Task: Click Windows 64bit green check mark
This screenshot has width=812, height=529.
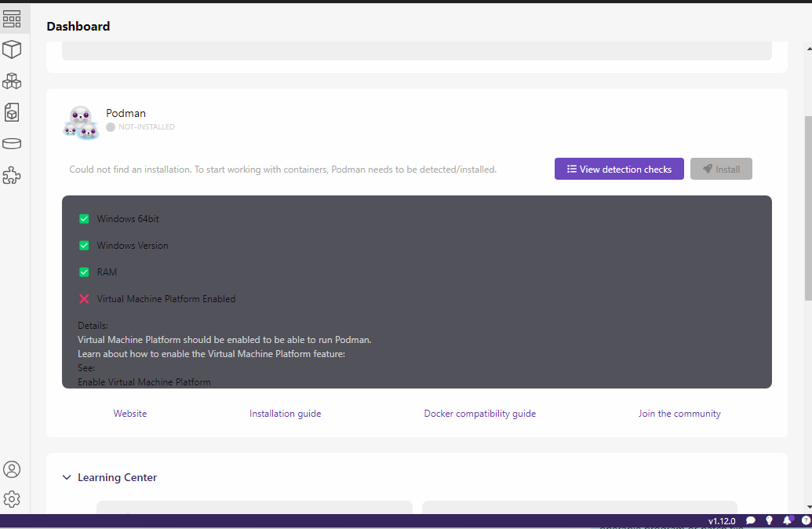Action: (x=84, y=219)
